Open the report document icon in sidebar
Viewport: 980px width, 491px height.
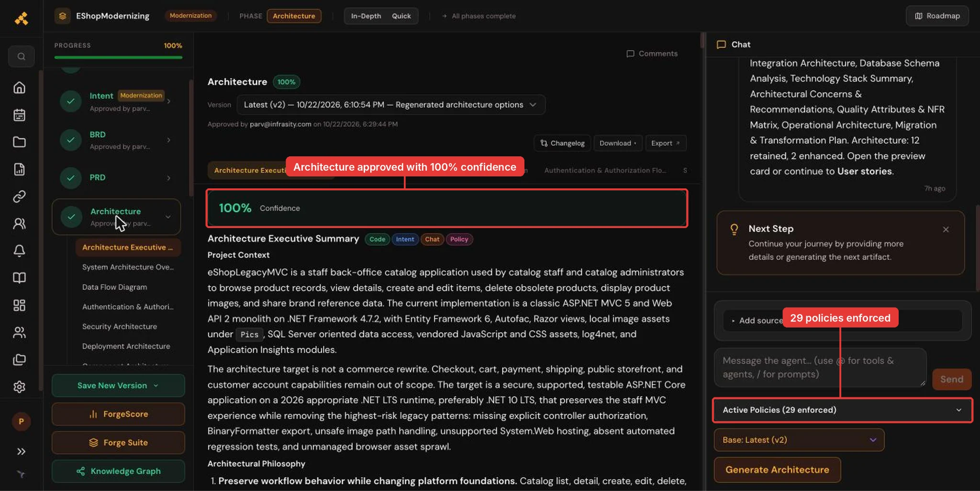[x=19, y=169]
